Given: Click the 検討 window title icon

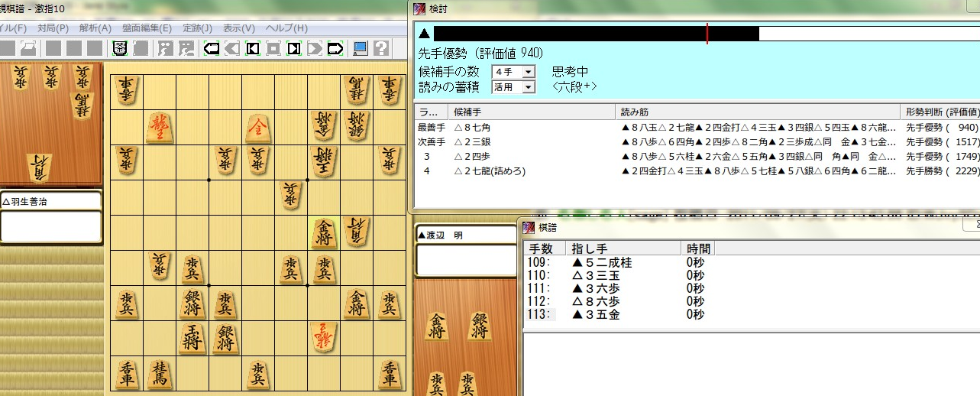Looking at the screenshot, I should point(419,9).
